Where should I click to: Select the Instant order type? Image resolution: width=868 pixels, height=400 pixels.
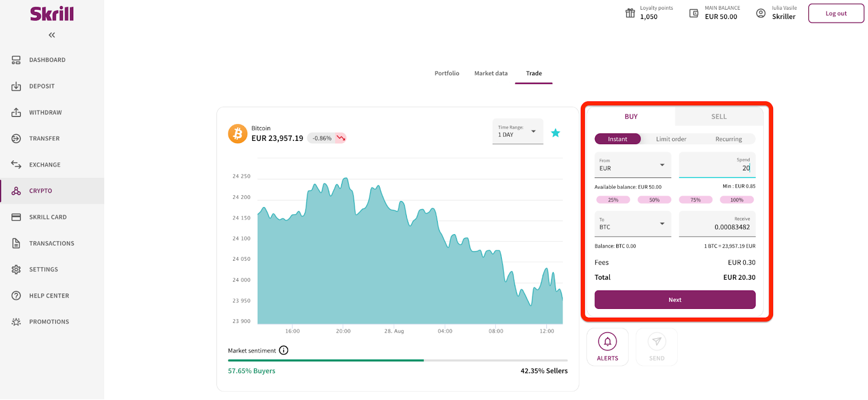617,139
